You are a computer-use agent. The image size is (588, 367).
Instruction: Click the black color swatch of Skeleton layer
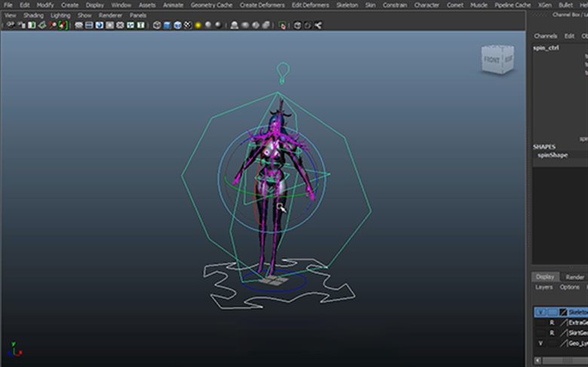coord(563,312)
